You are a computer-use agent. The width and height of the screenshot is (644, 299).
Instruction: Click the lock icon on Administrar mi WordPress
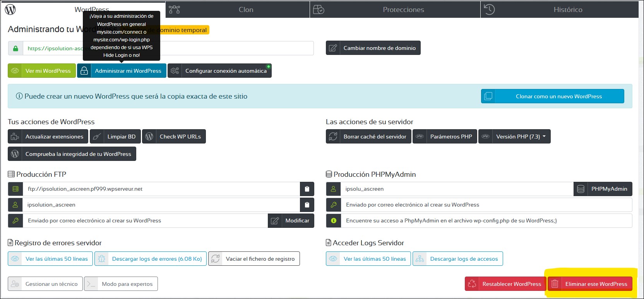pos(84,71)
